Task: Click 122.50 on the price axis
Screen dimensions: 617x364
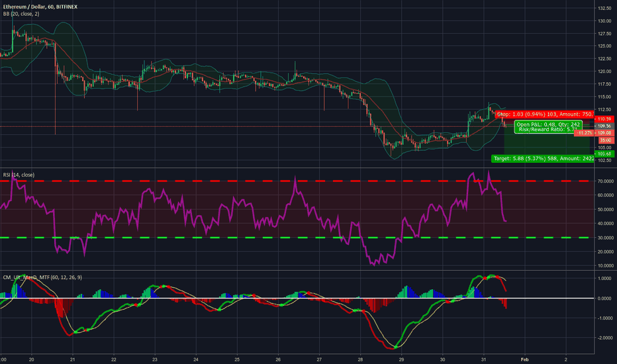Action: 604,59
